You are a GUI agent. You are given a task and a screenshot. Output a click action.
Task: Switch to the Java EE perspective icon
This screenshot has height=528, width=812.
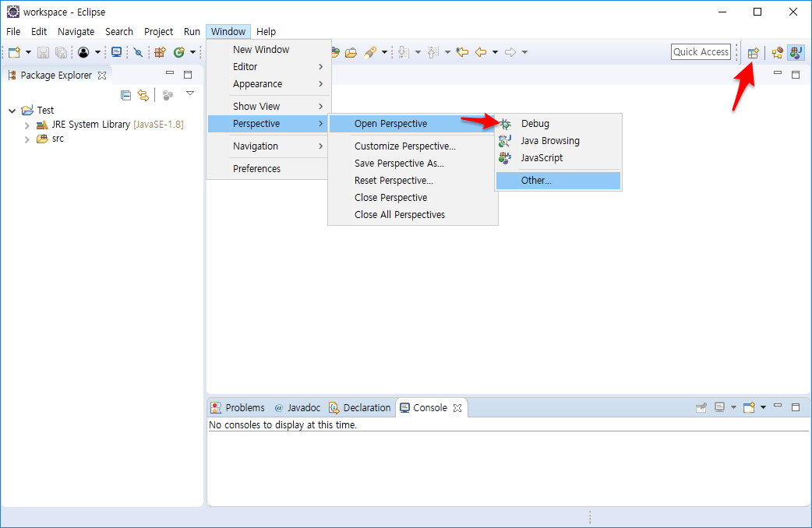click(x=777, y=52)
